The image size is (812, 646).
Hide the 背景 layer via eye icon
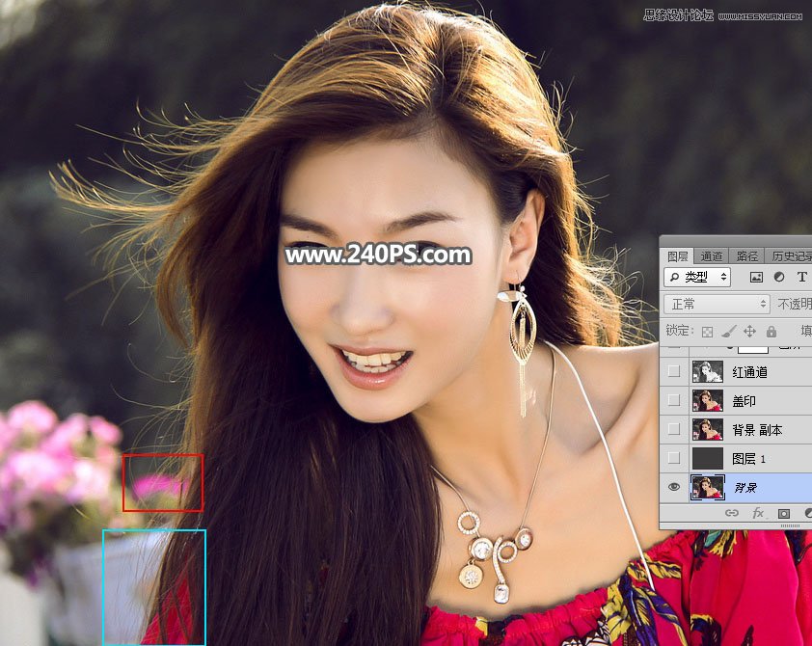674,487
